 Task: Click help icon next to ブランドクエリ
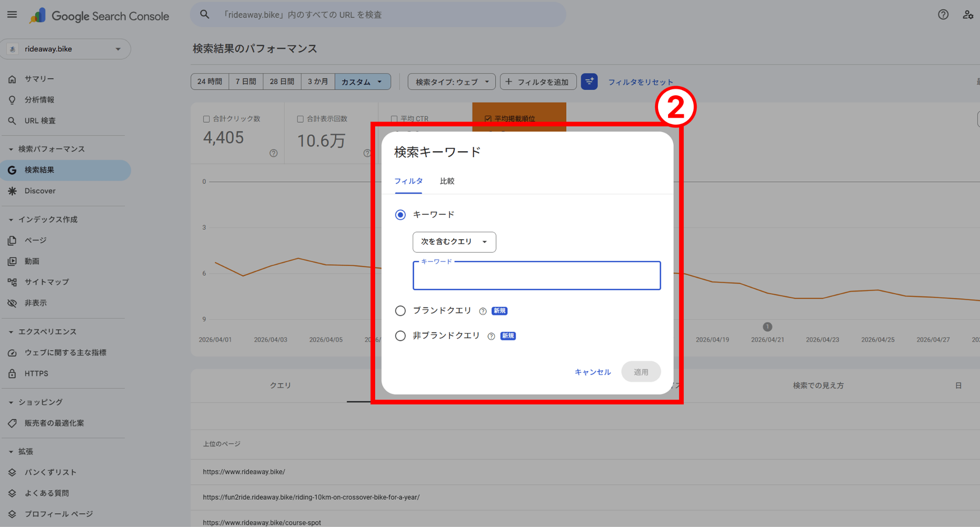(x=483, y=311)
